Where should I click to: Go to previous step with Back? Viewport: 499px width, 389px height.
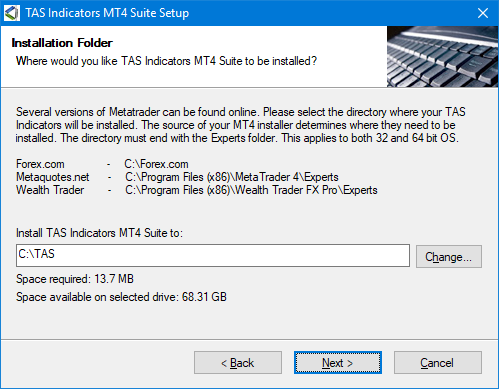[238, 362]
